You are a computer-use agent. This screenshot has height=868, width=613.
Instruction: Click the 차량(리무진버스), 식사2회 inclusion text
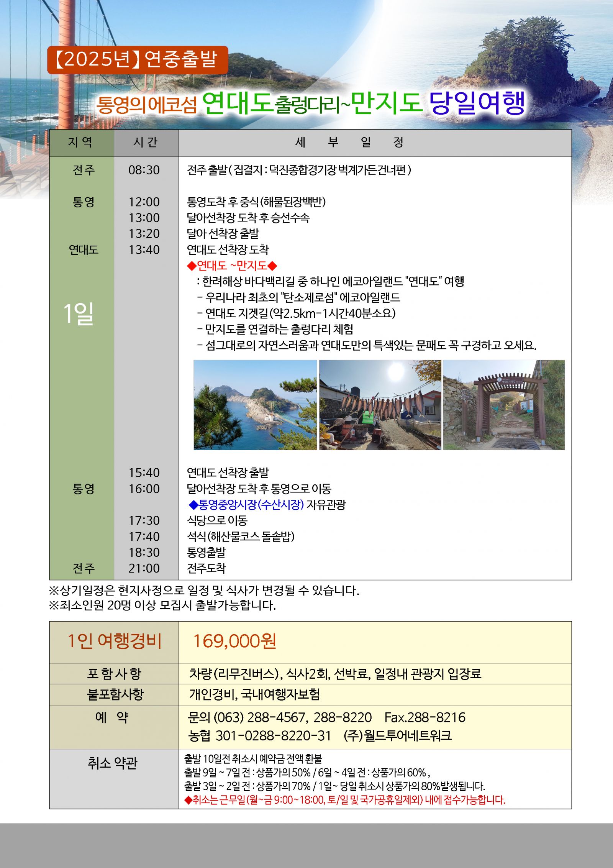335,674
